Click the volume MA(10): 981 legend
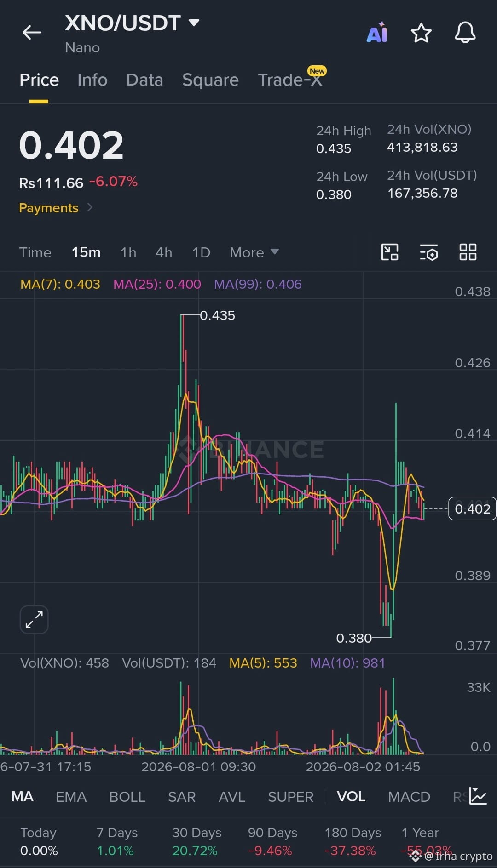The image size is (497, 868). coord(347,663)
